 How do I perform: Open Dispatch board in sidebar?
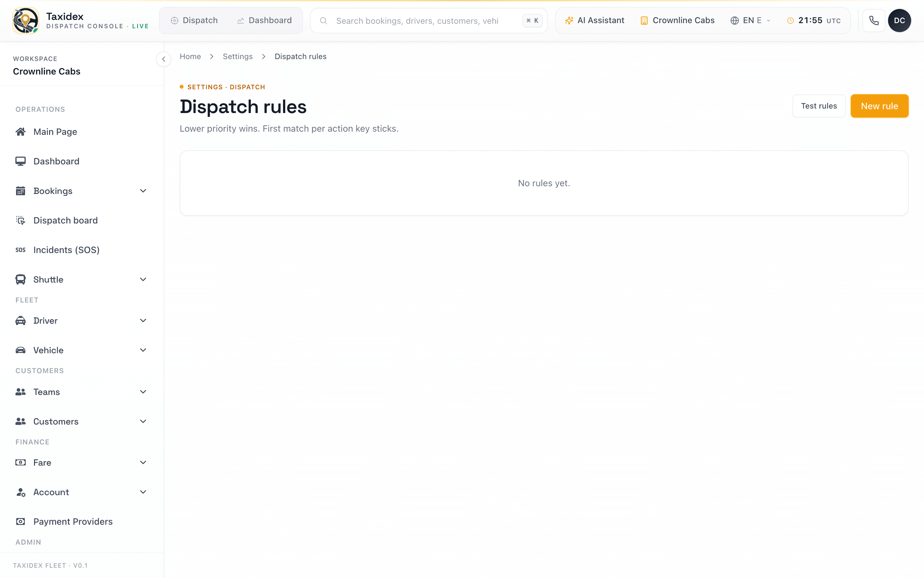tap(82, 221)
